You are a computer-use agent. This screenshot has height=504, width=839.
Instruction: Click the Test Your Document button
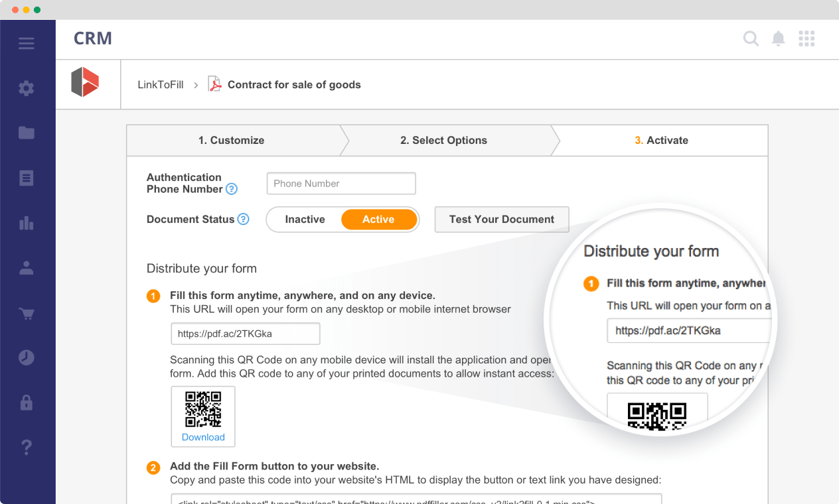(x=501, y=220)
